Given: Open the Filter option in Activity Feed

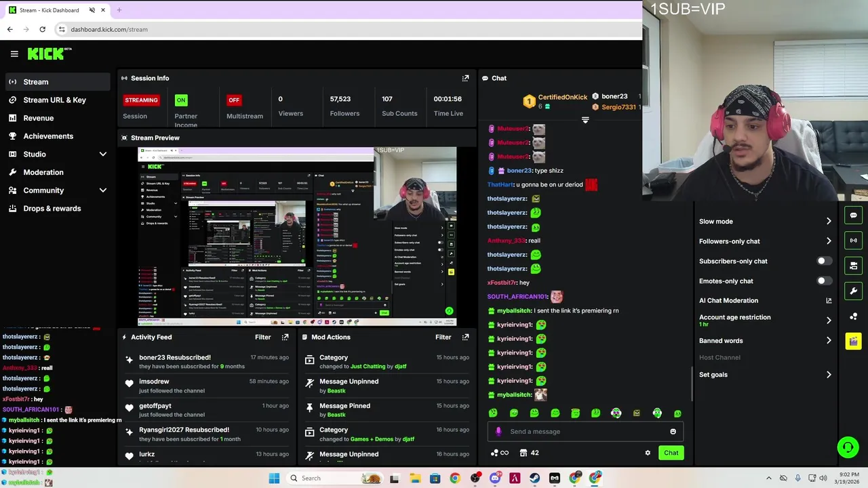Looking at the screenshot, I should pyautogui.click(x=262, y=337).
